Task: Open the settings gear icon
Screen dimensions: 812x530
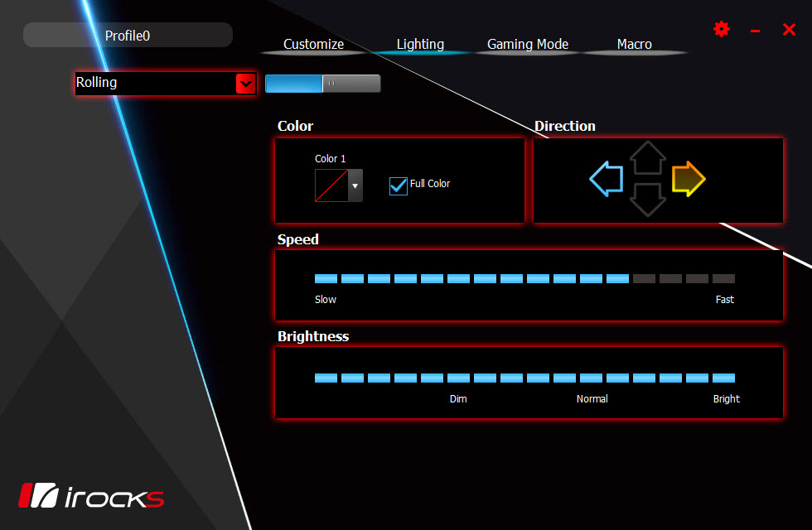Action: (x=722, y=29)
